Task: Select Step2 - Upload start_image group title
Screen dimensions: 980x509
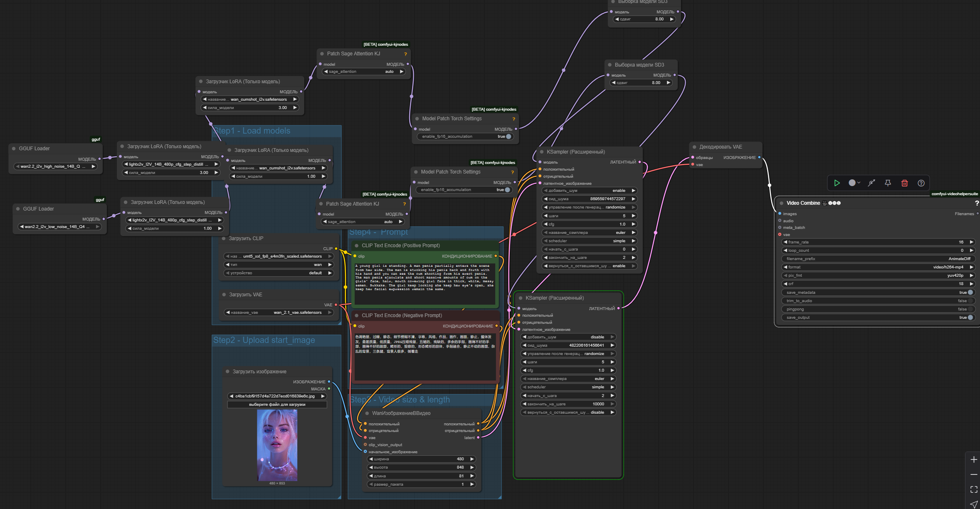Action: 264,340
